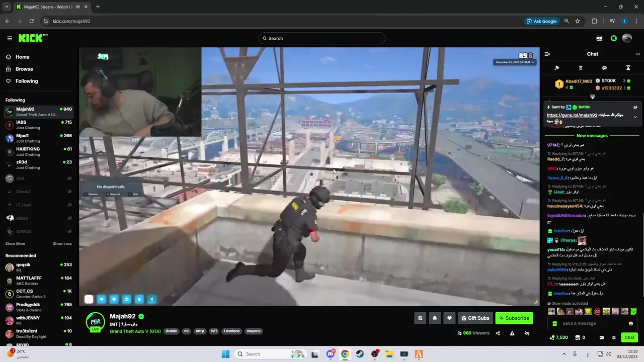Open the shop icon showing 0
Viewport: 644px width, 362px height.
click(x=580, y=337)
